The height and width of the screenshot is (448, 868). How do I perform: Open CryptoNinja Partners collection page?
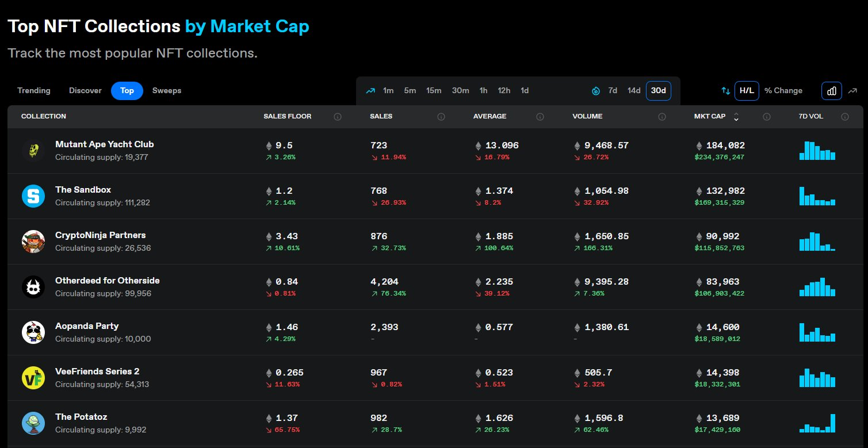coord(101,235)
